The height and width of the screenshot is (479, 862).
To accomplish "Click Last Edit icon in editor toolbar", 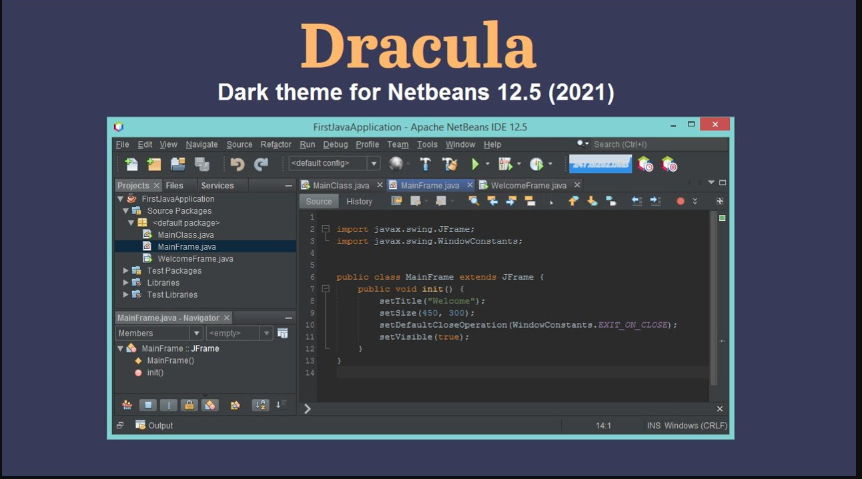I will click(x=396, y=201).
